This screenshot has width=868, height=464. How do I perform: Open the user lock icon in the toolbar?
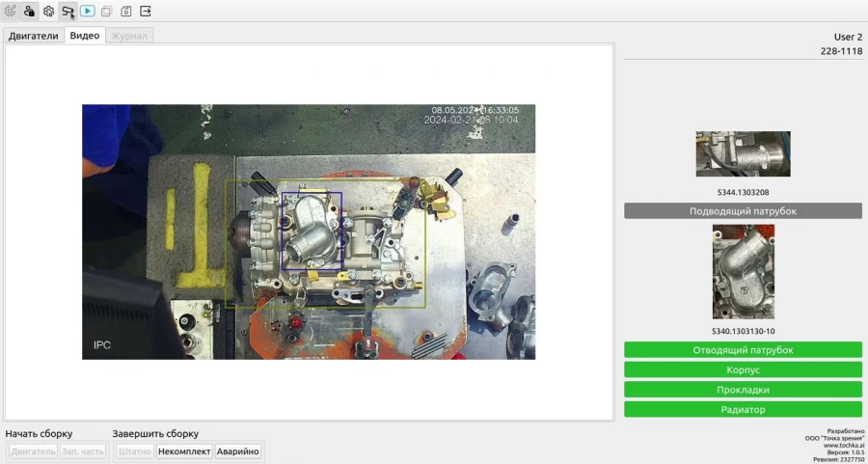(x=29, y=11)
